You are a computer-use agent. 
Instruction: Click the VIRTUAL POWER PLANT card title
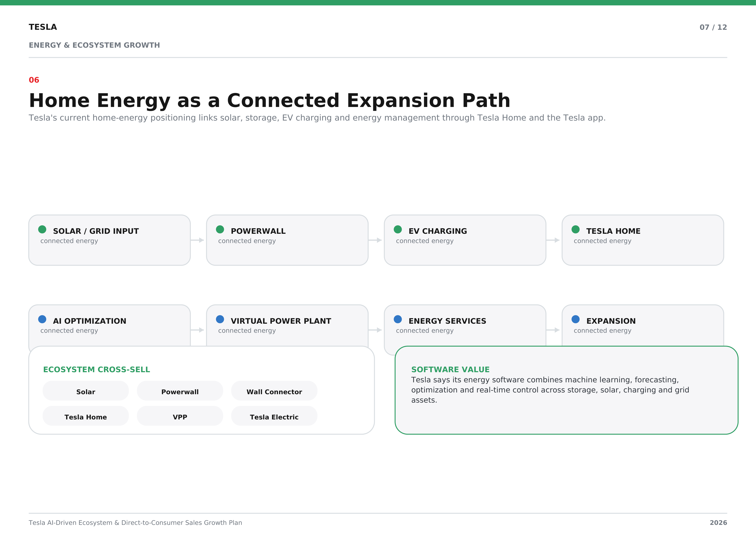click(x=281, y=321)
